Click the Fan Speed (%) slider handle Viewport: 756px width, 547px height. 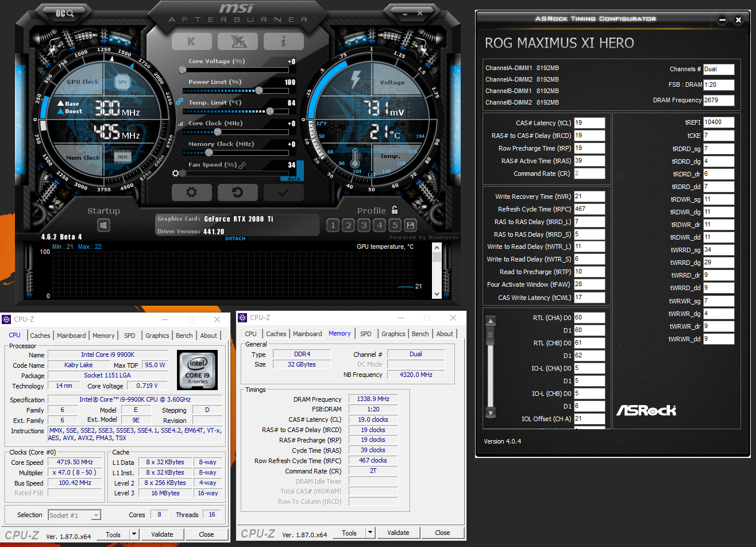coord(183,173)
